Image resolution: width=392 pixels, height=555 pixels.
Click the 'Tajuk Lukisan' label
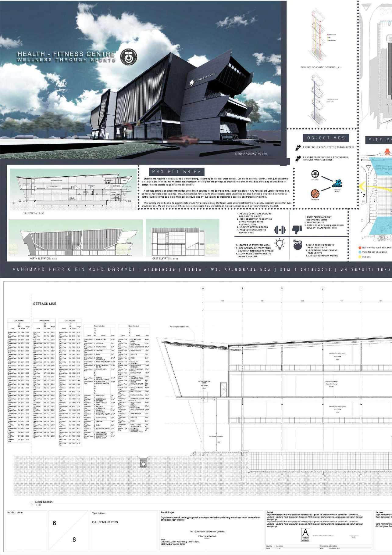pyautogui.click(x=99, y=513)
